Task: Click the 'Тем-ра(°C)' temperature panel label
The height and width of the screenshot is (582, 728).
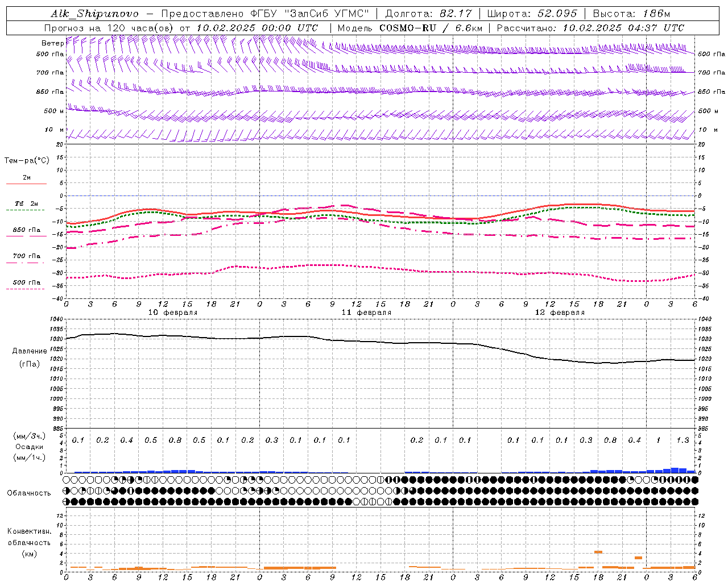Action: [x=27, y=160]
